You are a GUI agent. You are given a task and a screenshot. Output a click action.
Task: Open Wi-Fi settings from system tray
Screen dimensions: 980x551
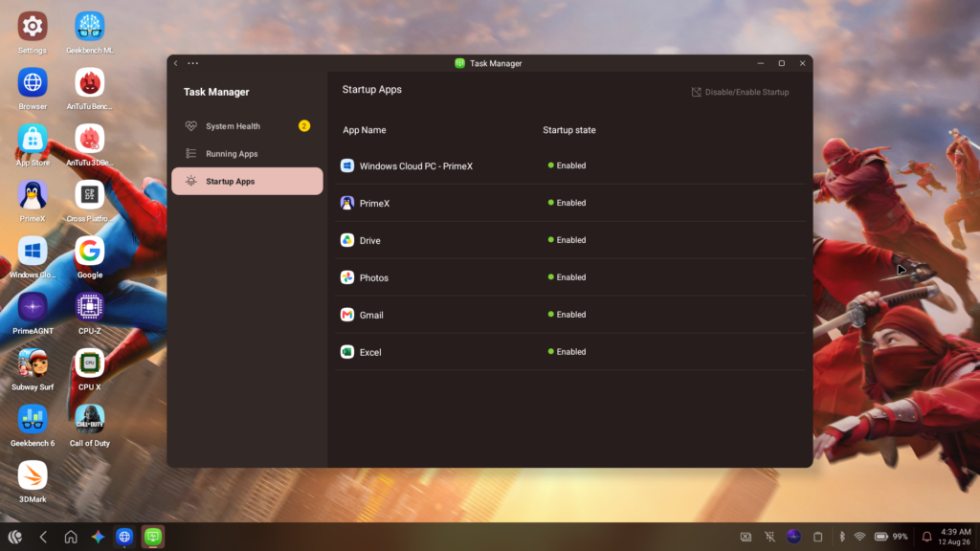860,537
